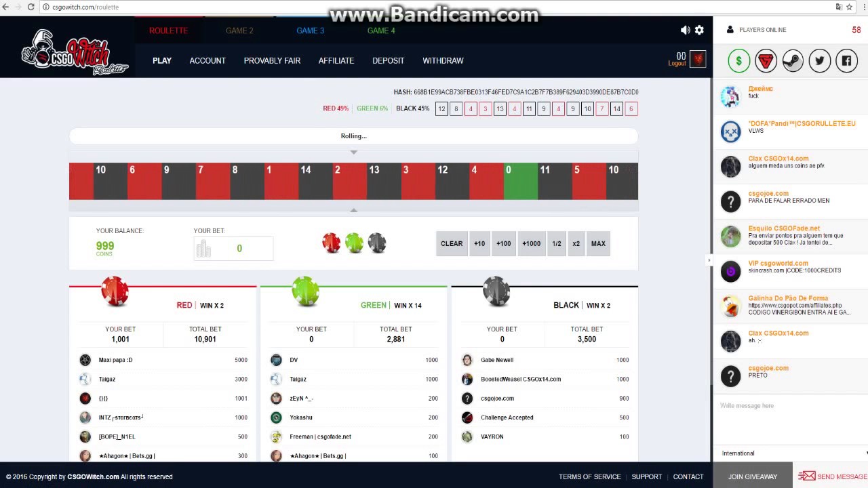Screen dimensions: 868x488
Task: Switch to the GAME 3 tab
Action: [310, 30]
